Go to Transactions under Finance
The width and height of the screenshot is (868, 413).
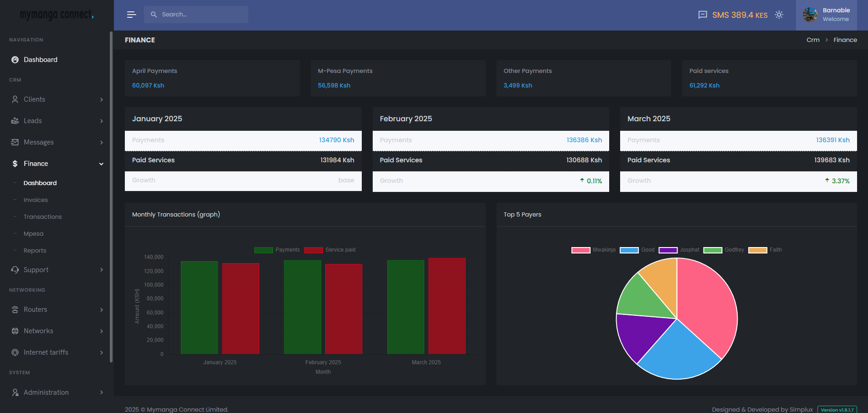42,217
